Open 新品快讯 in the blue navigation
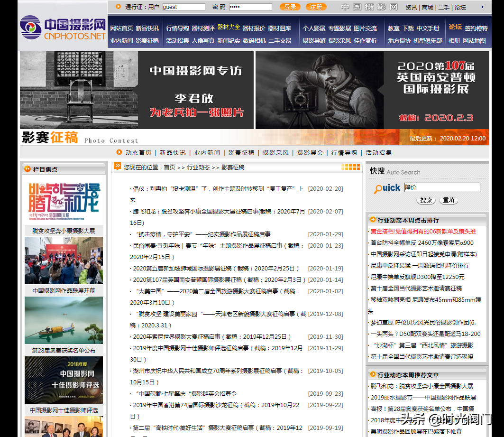This screenshot has width=504, height=437. pos(147,28)
